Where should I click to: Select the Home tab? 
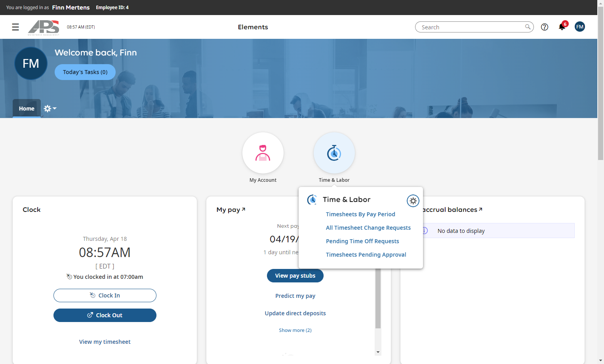tap(27, 109)
